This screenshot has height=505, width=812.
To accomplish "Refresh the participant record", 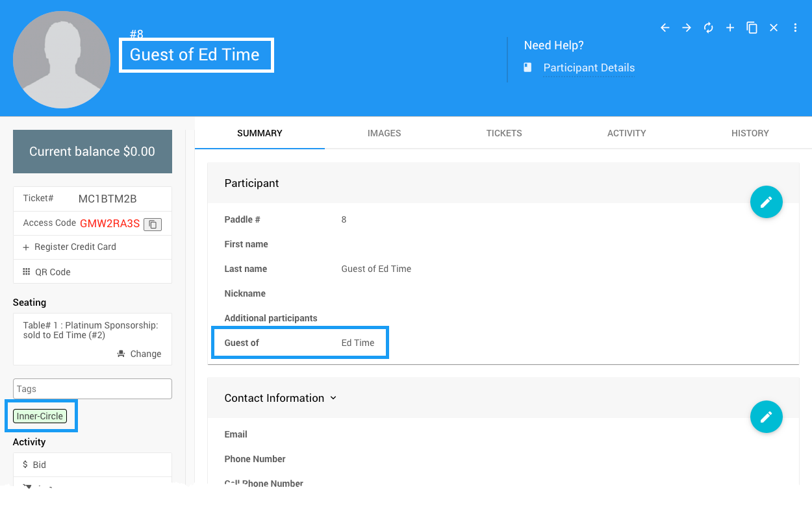I will click(x=708, y=28).
